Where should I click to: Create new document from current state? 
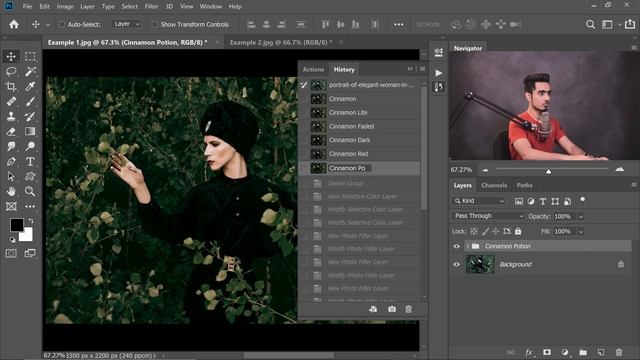(x=373, y=309)
